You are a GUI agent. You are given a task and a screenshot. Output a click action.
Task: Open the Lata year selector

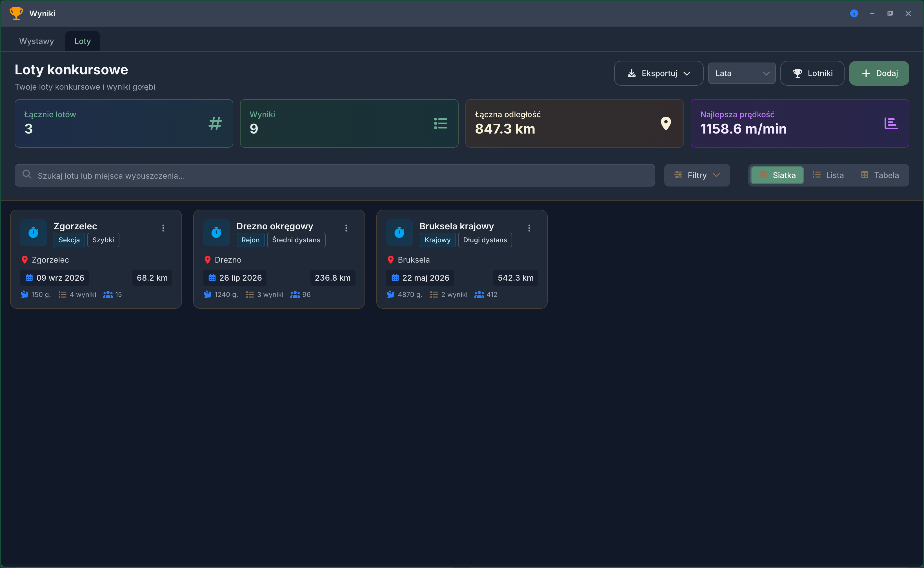741,73
